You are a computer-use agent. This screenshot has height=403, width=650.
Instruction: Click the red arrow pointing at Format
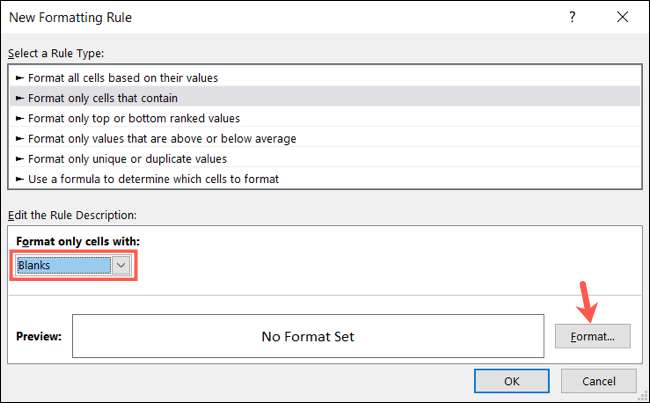(583, 301)
